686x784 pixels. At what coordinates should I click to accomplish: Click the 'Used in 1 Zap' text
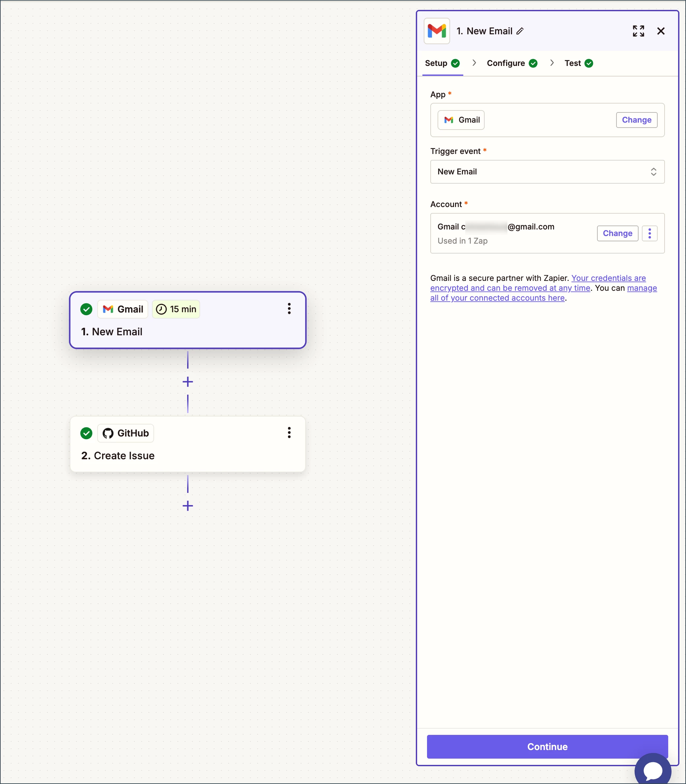462,241
